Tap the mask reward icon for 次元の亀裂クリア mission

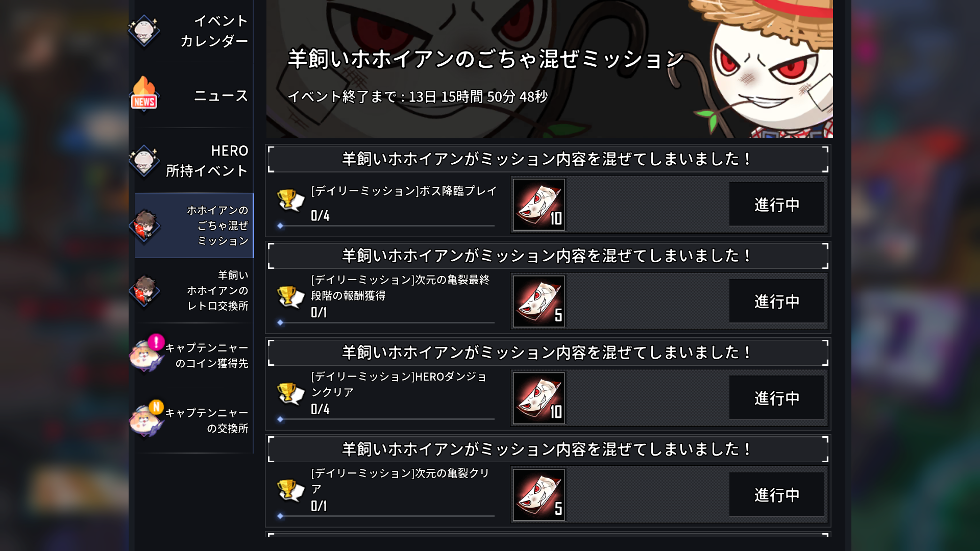(539, 495)
